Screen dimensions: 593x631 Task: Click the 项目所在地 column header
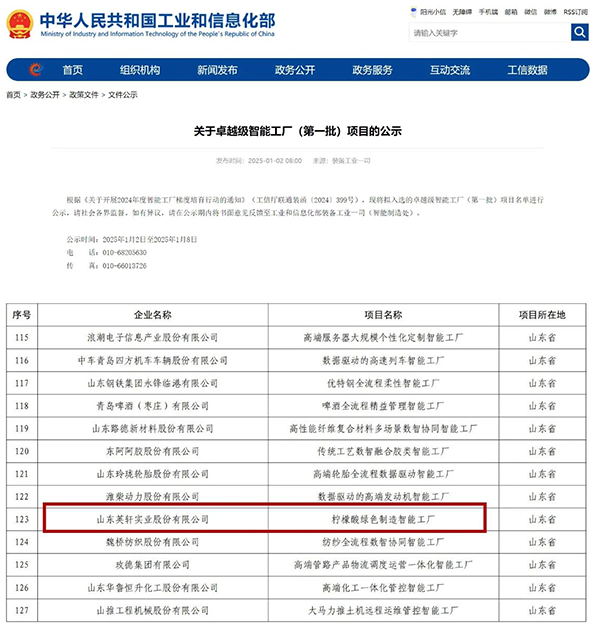542,315
